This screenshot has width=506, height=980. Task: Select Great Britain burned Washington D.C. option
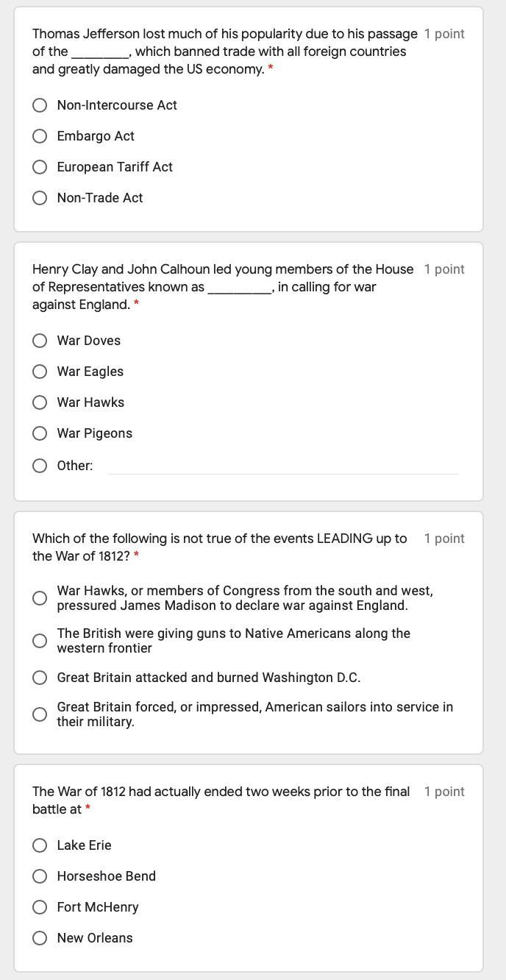40,678
